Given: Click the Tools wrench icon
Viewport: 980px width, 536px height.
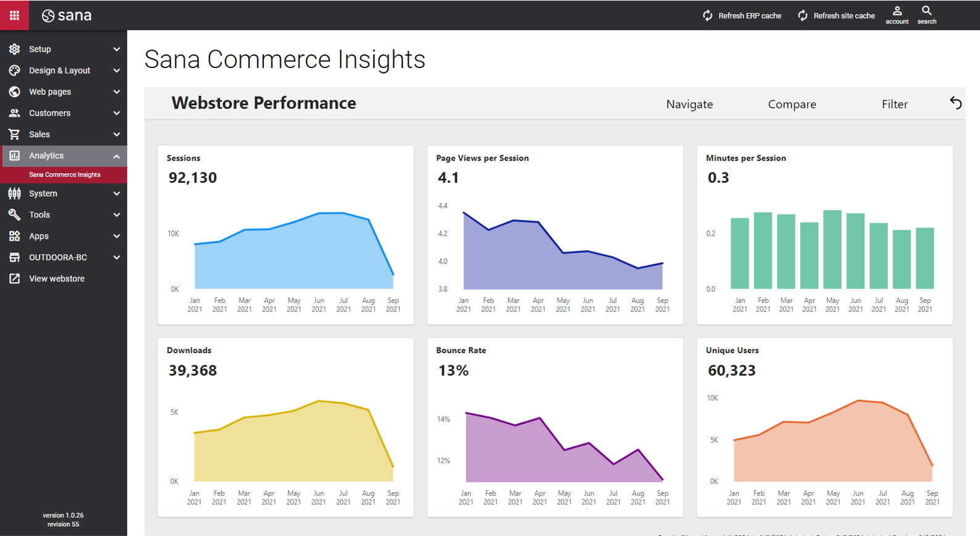Looking at the screenshot, I should [14, 215].
